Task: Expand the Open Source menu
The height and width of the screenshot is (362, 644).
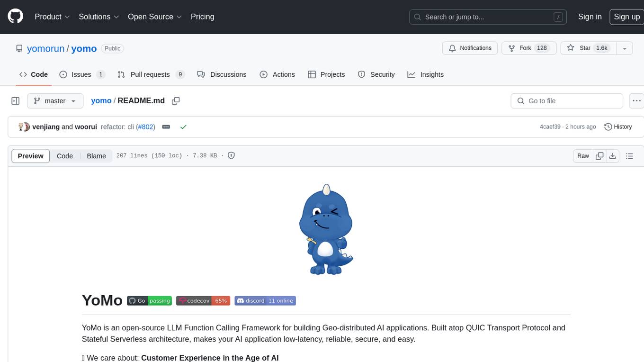Action: coord(155,17)
